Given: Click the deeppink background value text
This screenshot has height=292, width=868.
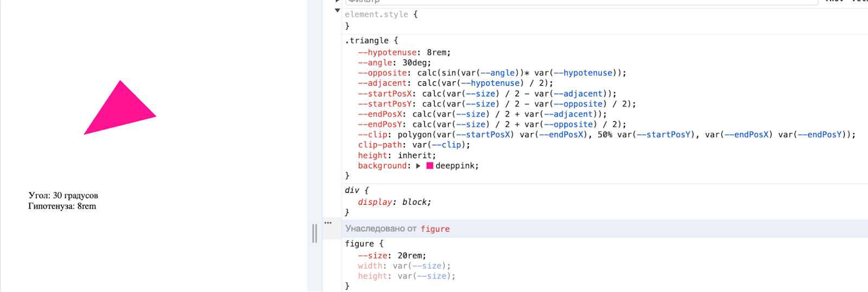Looking at the screenshot, I should (456, 166).
